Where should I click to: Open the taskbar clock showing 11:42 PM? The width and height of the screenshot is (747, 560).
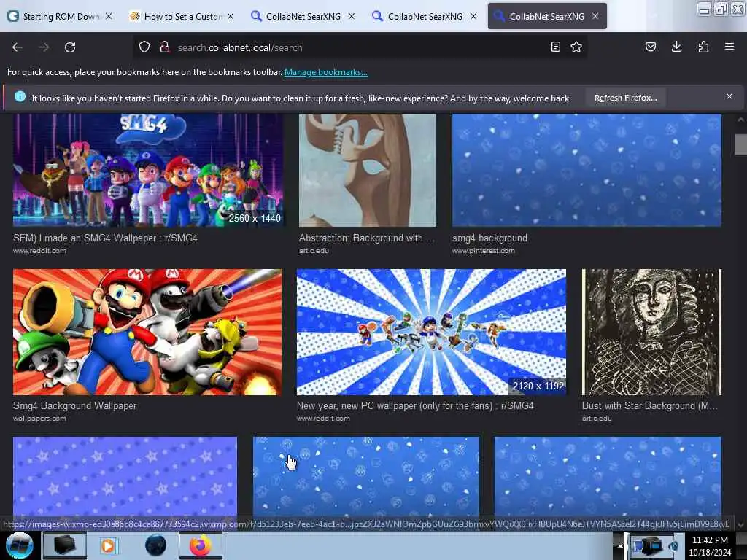[710, 546]
